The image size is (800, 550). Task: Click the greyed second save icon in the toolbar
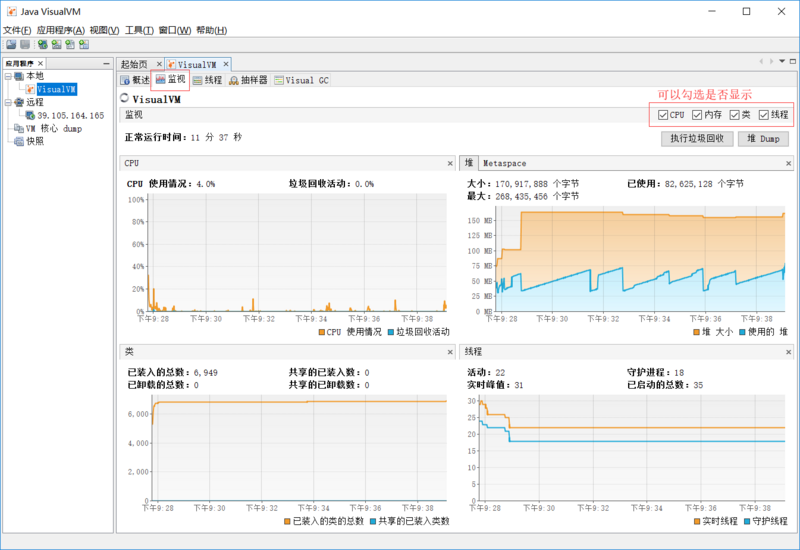25,44
